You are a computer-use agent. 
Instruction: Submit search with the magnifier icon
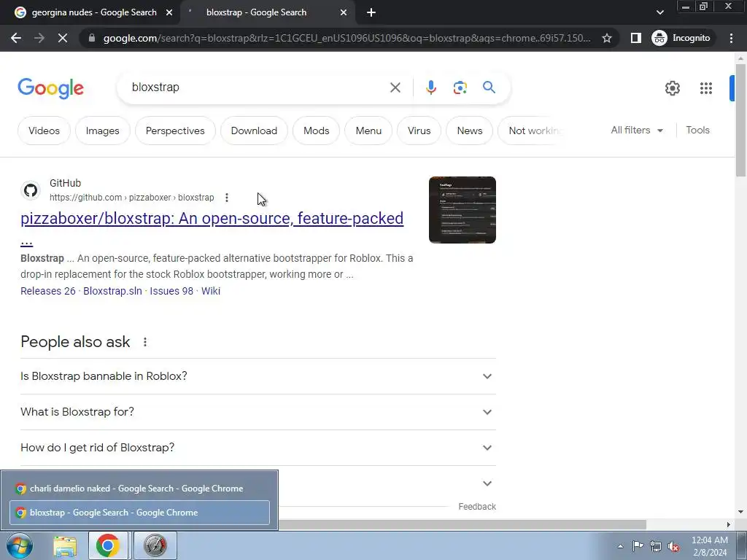[x=489, y=87]
